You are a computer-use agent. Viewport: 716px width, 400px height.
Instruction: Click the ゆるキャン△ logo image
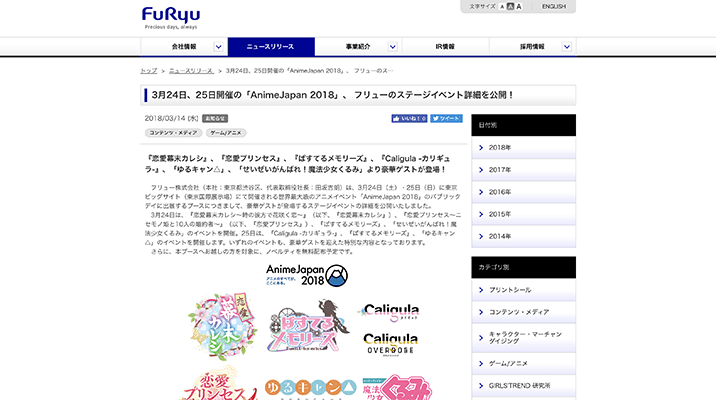pos(311,389)
